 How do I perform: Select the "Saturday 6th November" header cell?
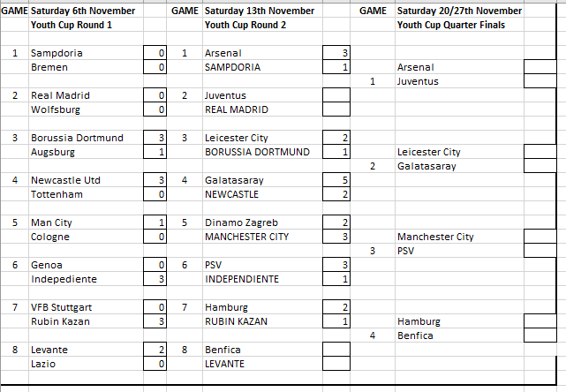(x=84, y=11)
